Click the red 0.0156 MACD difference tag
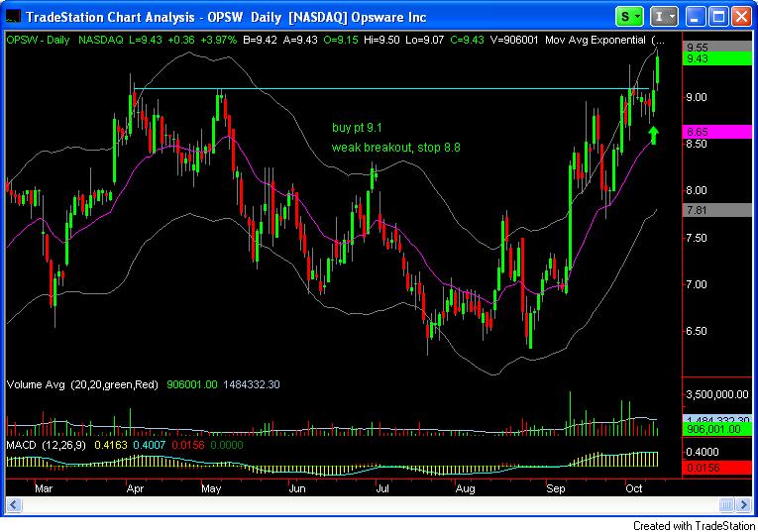This screenshot has width=758, height=532. click(x=716, y=468)
